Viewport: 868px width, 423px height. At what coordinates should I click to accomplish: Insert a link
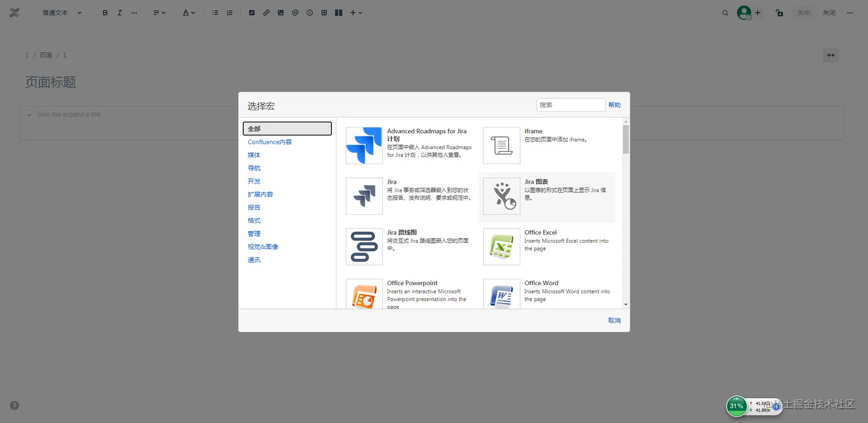pos(266,13)
